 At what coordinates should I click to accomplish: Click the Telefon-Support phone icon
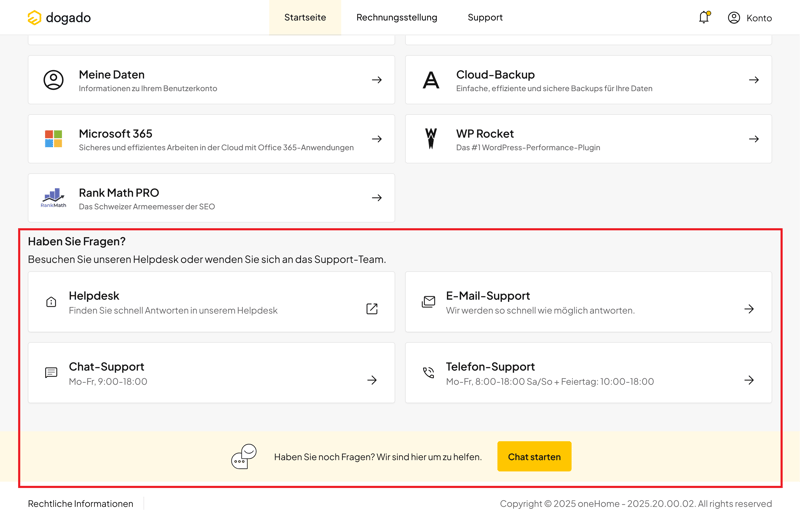[428, 373]
